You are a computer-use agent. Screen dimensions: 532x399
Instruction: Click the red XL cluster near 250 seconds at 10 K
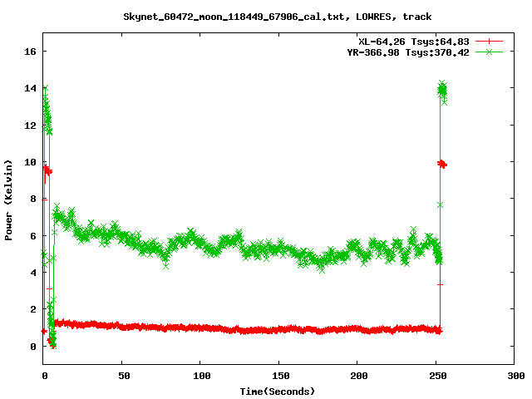point(442,165)
